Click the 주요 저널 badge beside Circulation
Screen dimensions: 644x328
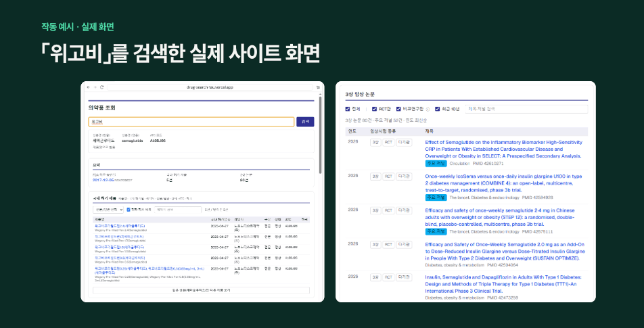(436, 164)
